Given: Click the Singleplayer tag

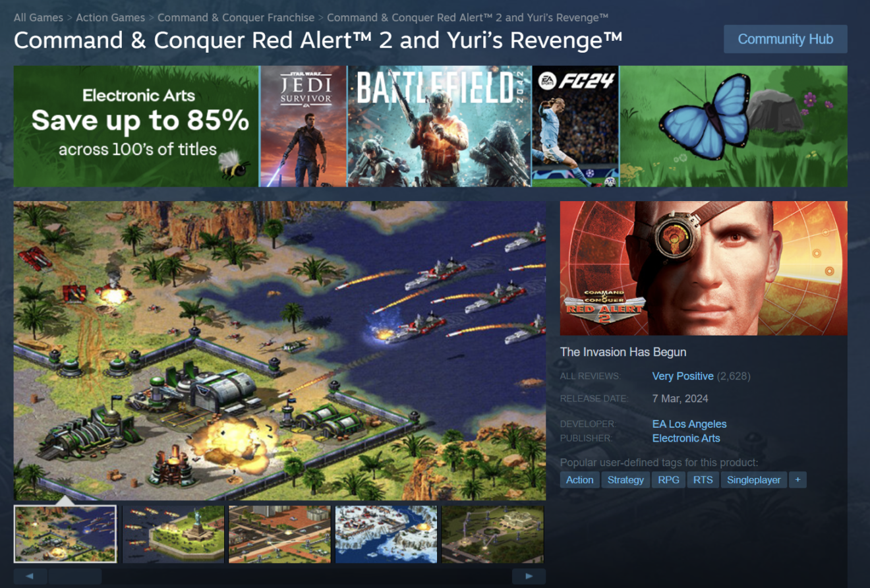Looking at the screenshot, I should point(754,480).
